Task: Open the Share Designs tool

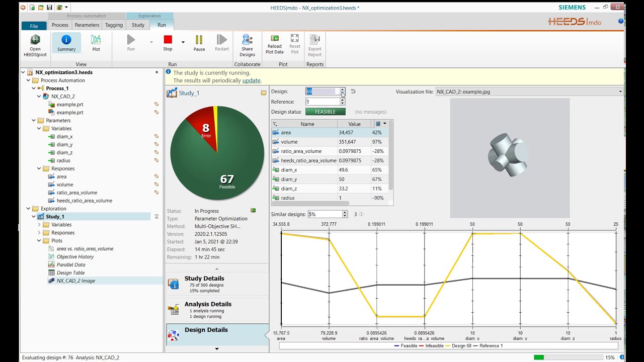Action: click(x=247, y=45)
